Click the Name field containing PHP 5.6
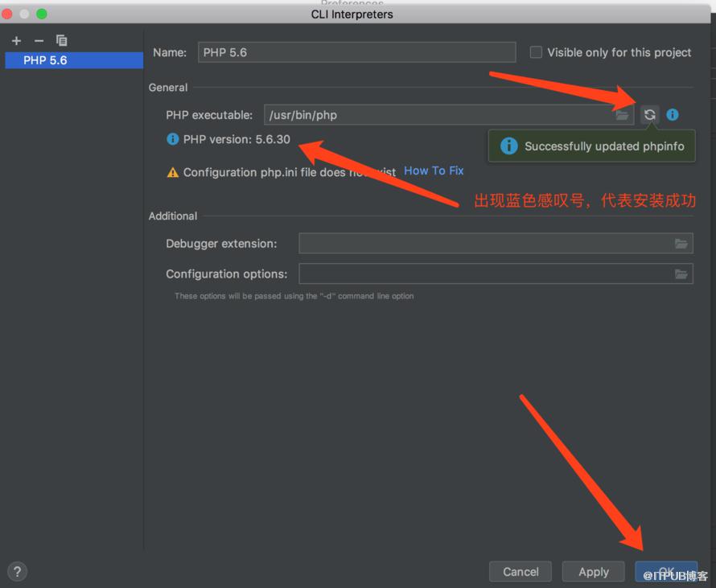The height and width of the screenshot is (588, 716). pos(356,52)
